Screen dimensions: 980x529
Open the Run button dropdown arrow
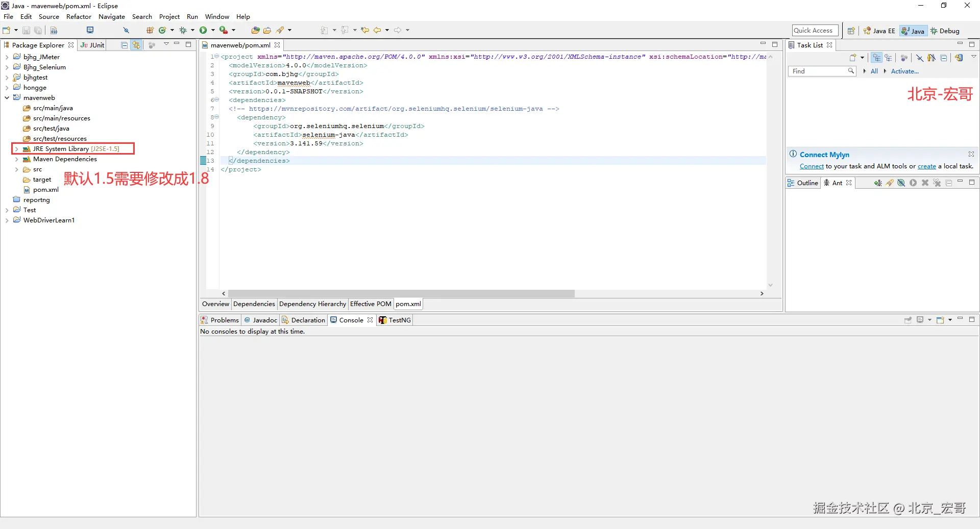[x=213, y=31]
